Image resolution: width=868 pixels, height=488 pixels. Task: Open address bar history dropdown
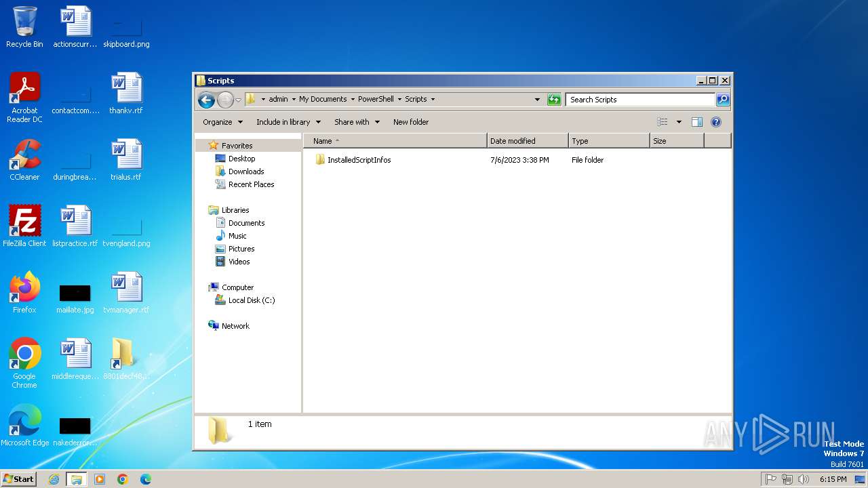pos(537,100)
